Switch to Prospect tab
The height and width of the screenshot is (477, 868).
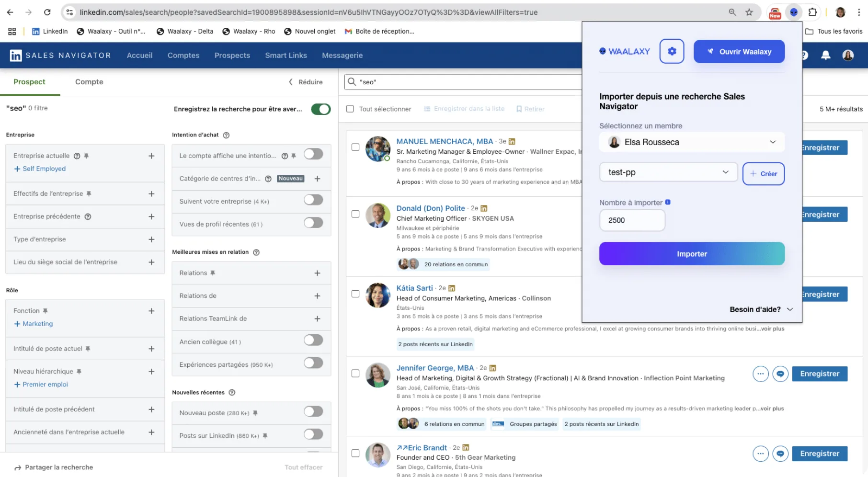click(x=29, y=82)
